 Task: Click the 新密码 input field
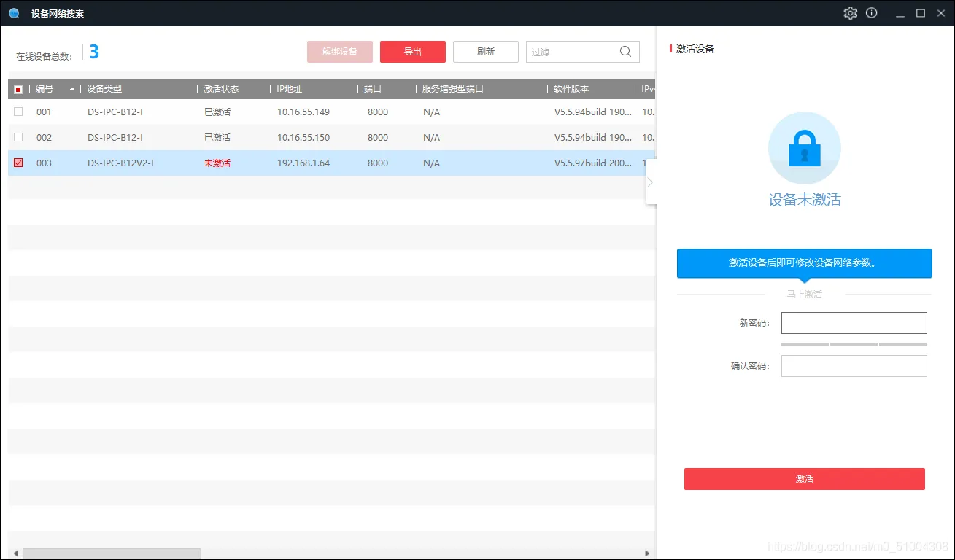854,323
